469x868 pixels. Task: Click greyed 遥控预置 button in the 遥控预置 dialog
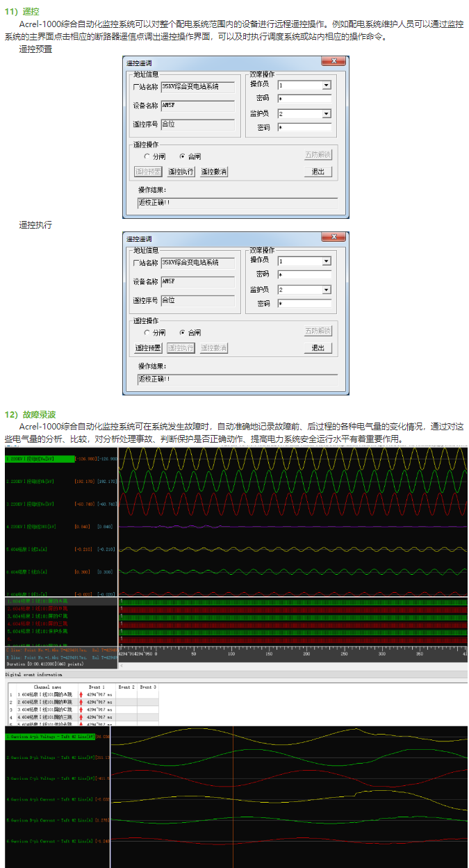[x=148, y=172]
